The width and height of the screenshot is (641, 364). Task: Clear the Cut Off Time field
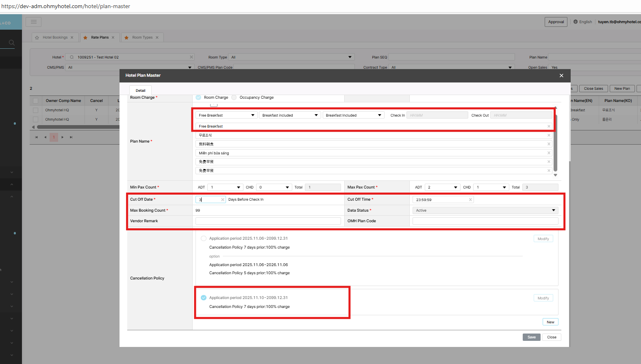pyautogui.click(x=470, y=199)
